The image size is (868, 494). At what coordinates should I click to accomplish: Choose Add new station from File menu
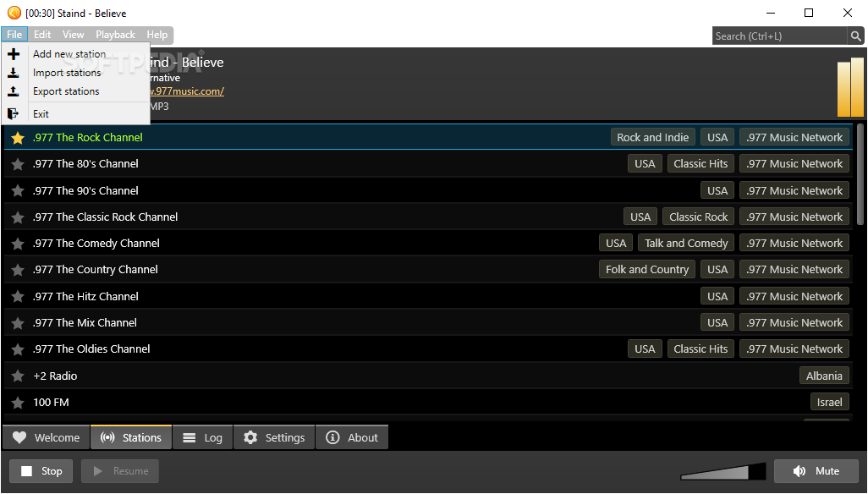[x=76, y=53]
